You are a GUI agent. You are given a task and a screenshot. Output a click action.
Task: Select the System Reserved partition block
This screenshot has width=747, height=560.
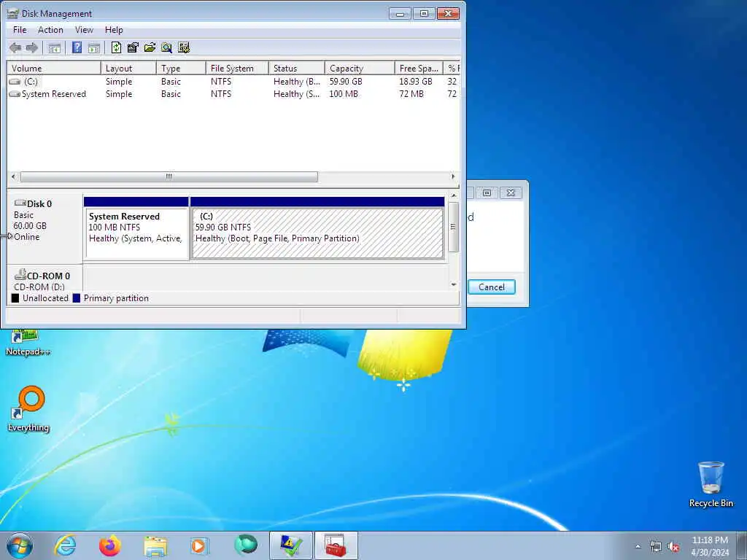(136, 228)
